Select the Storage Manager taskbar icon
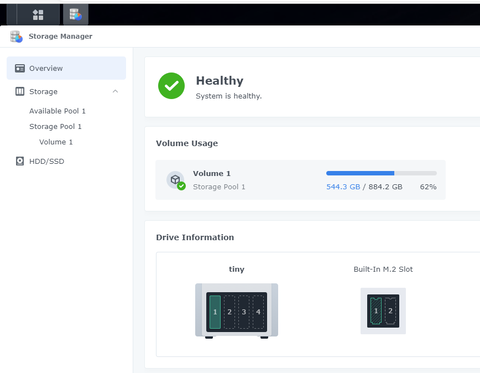 (76, 15)
